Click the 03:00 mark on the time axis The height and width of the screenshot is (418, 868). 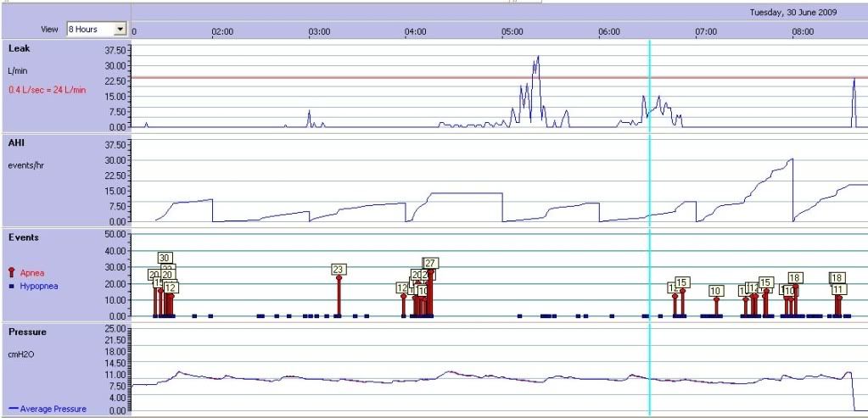pos(319,31)
